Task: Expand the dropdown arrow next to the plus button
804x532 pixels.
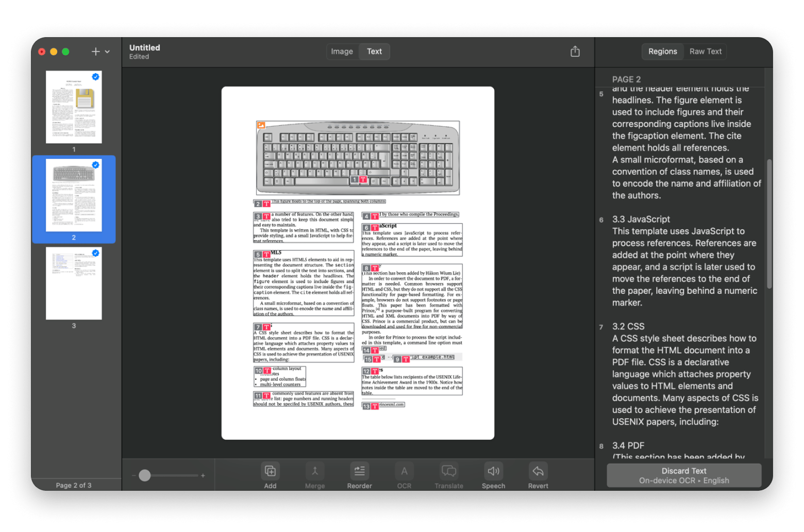Action: (x=107, y=52)
